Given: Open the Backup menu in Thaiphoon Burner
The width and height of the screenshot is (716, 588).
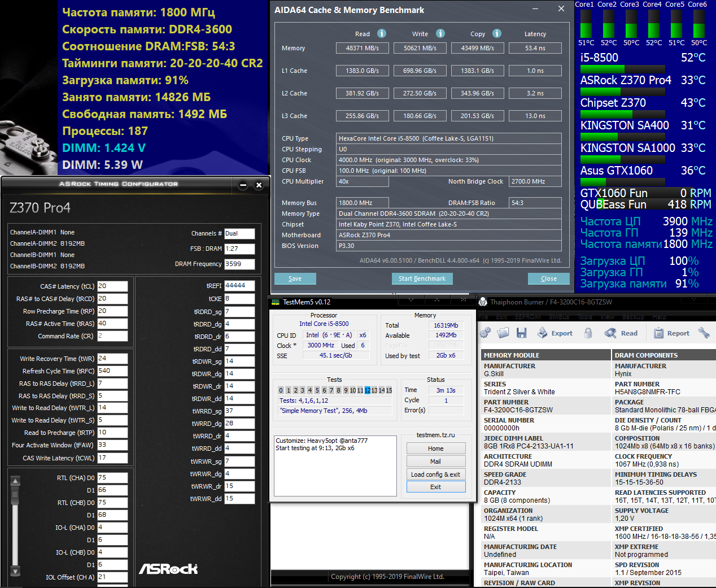Looking at the screenshot, I should pyautogui.click(x=633, y=317).
